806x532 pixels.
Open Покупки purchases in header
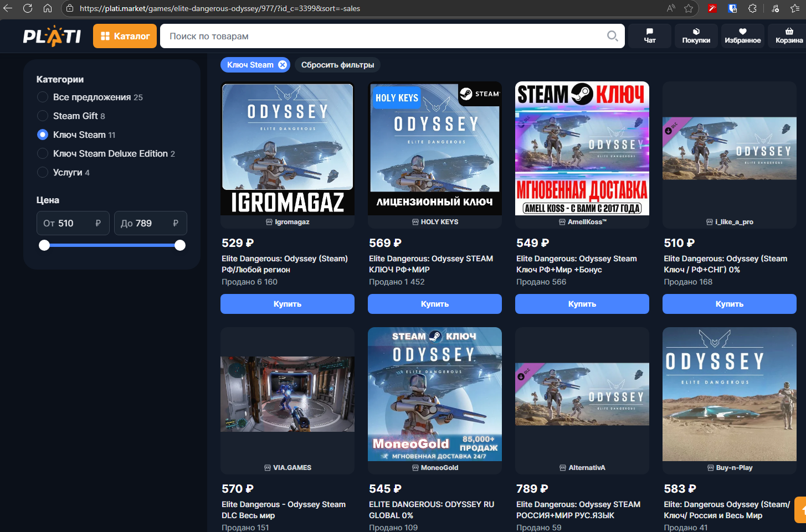(696, 36)
